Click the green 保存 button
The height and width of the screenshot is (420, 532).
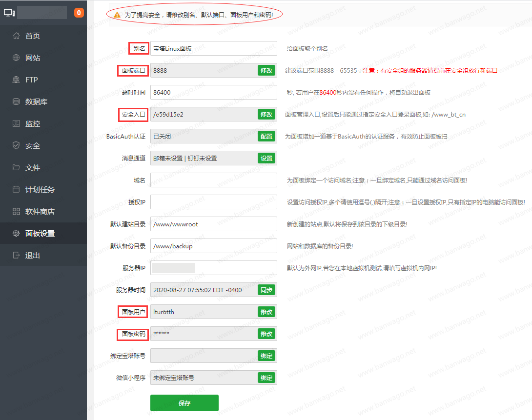pyautogui.click(x=184, y=403)
